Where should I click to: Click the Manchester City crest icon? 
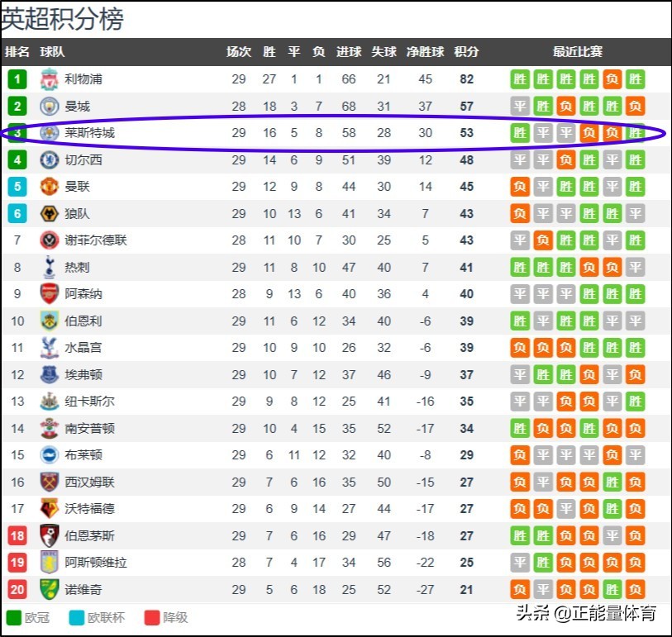50,106
